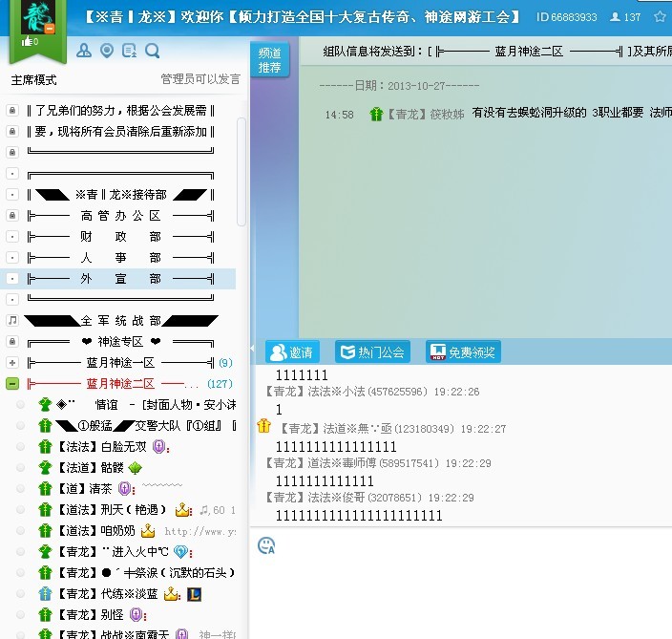Select member 【青龙】十祭泪(沉默的石头)
672x639 pixels.
[x=147, y=572]
